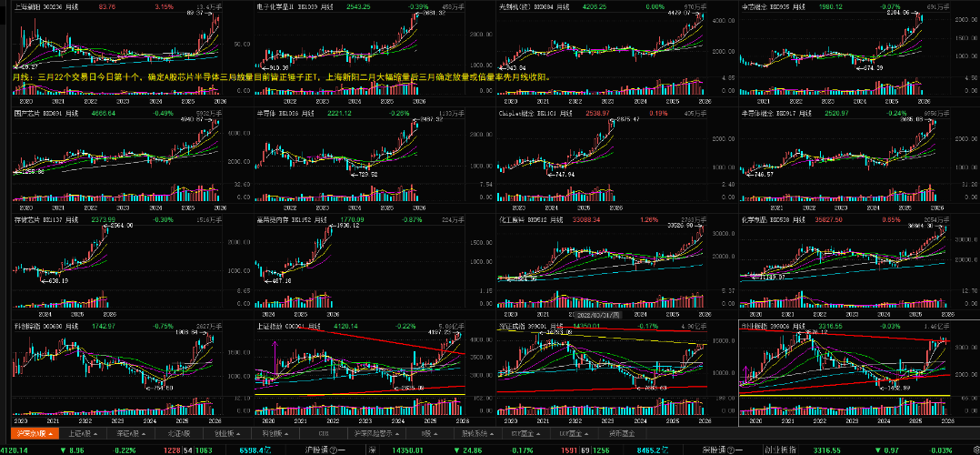Image resolution: width=980 pixels, height=455 pixels.
Task: Click the 深证 index value 14350.01 in status bar
Action: [x=407, y=450]
